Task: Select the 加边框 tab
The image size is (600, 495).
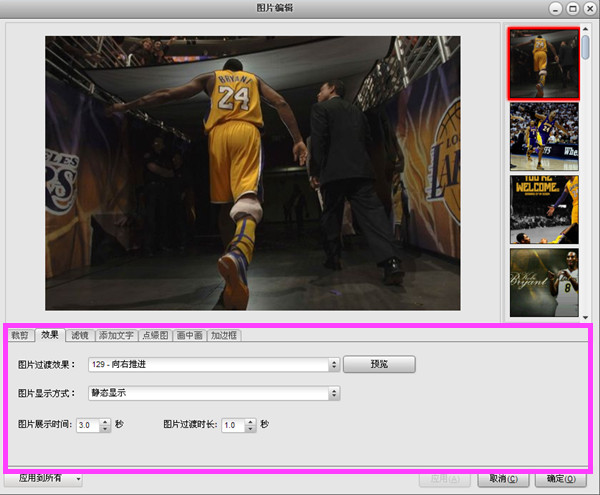Action: (224, 335)
